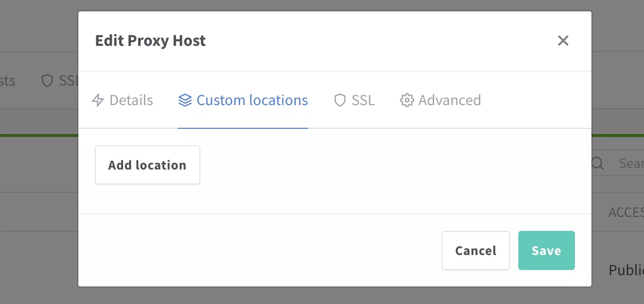Close the Edit Proxy Host dialog with X
644x304 pixels.
pos(563,41)
